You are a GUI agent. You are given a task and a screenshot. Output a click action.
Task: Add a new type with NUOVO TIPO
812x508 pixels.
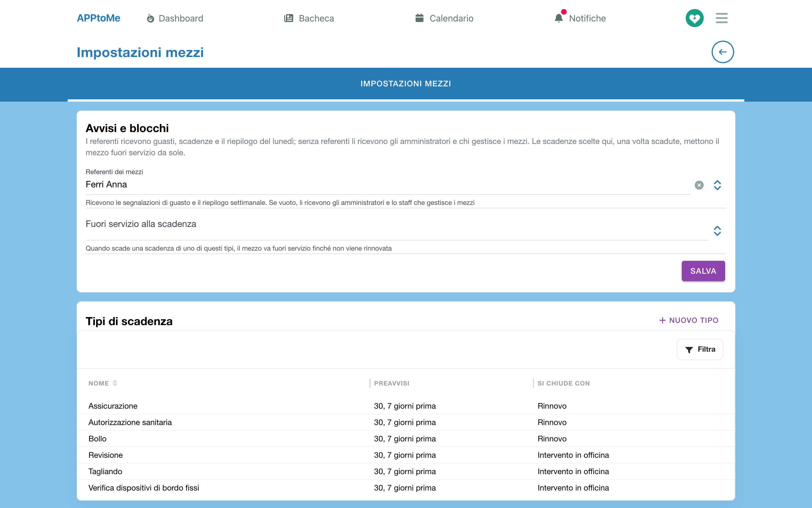(689, 320)
